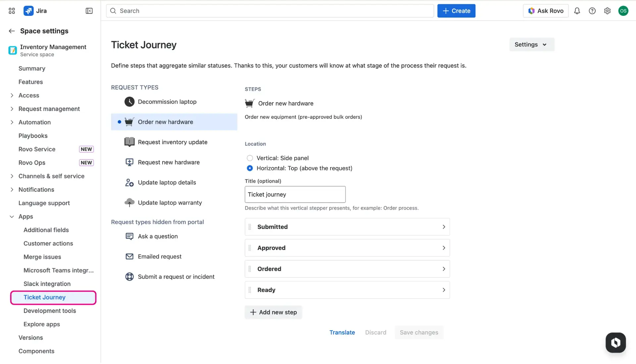The image size is (636, 364).
Task: Open the Request inventory update book icon
Action: (129, 142)
